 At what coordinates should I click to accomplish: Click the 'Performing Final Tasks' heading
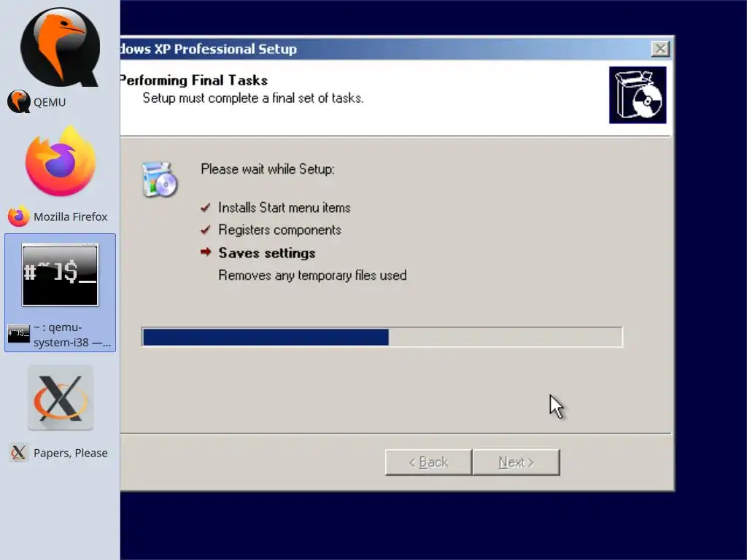click(194, 80)
